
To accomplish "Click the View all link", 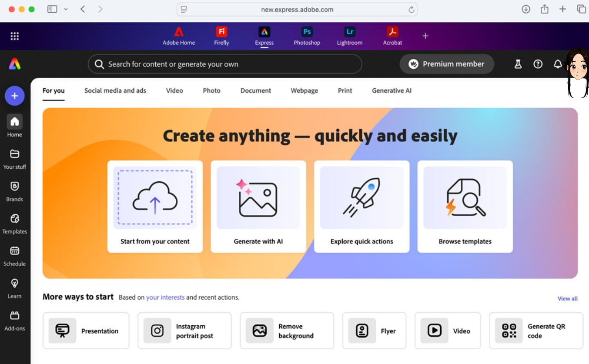I will (568, 298).
